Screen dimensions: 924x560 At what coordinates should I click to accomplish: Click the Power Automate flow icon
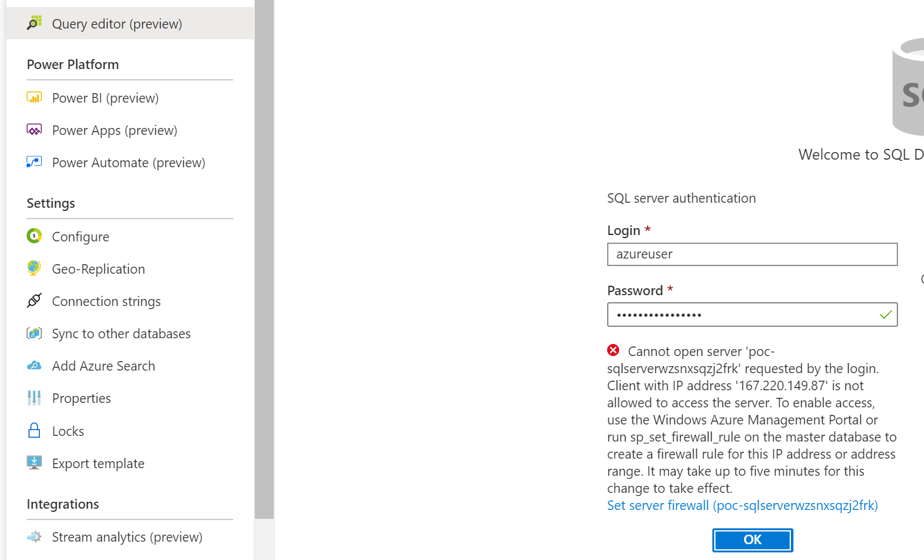(x=34, y=162)
